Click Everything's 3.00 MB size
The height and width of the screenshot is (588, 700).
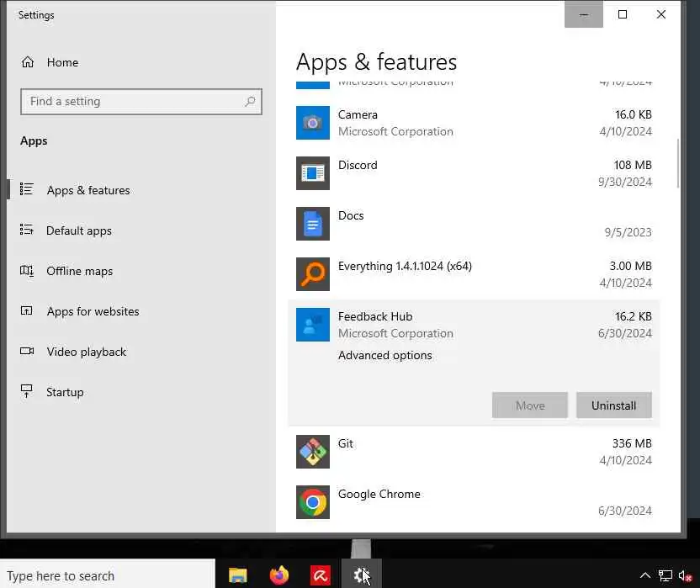pyautogui.click(x=630, y=266)
